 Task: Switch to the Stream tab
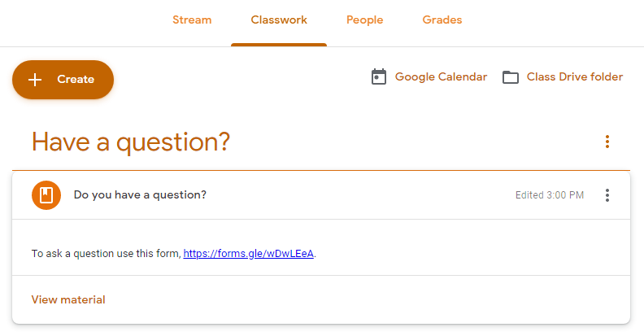click(x=192, y=20)
